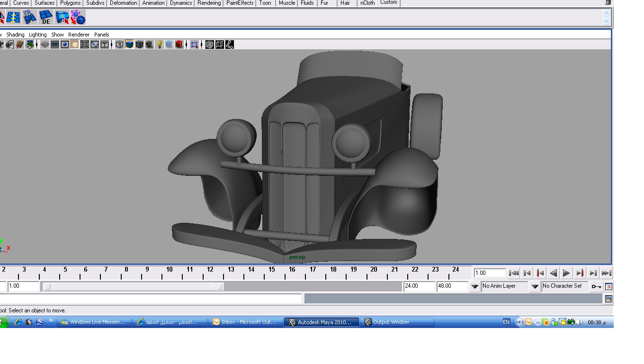Toggle the safe action overlay
The height and width of the screenshot is (364, 644).
point(95,45)
